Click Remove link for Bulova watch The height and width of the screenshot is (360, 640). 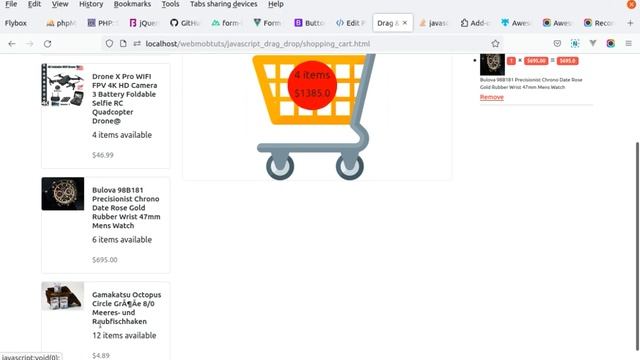pos(491,97)
